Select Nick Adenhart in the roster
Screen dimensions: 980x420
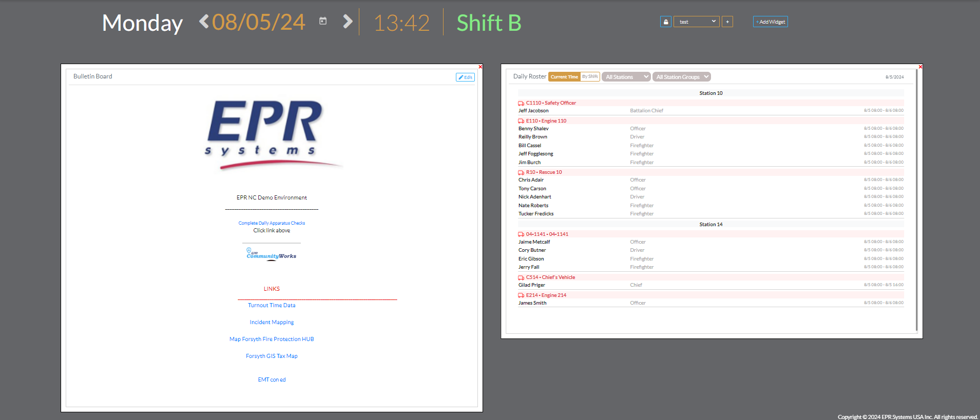click(x=535, y=197)
